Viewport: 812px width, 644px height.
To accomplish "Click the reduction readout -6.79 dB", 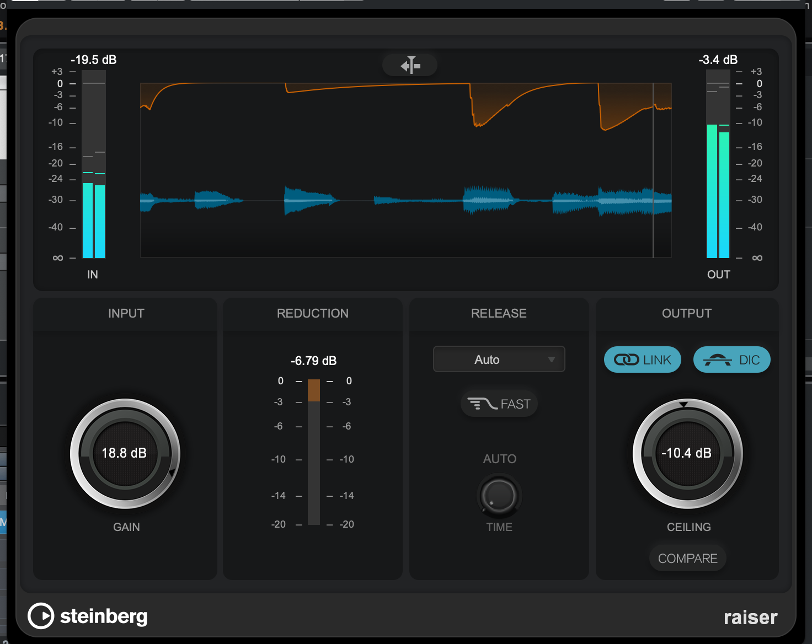I will tap(313, 361).
